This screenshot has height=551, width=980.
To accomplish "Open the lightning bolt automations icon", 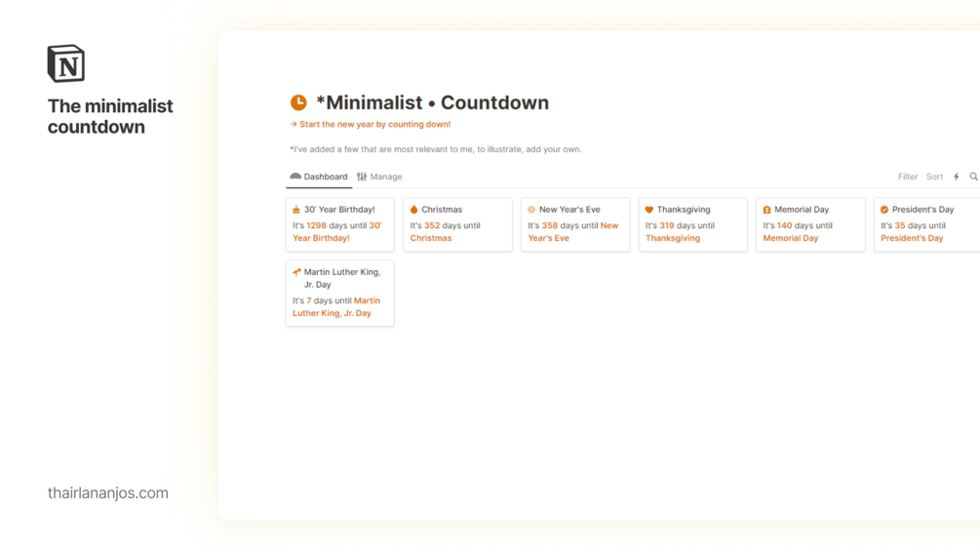I will [957, 177].
